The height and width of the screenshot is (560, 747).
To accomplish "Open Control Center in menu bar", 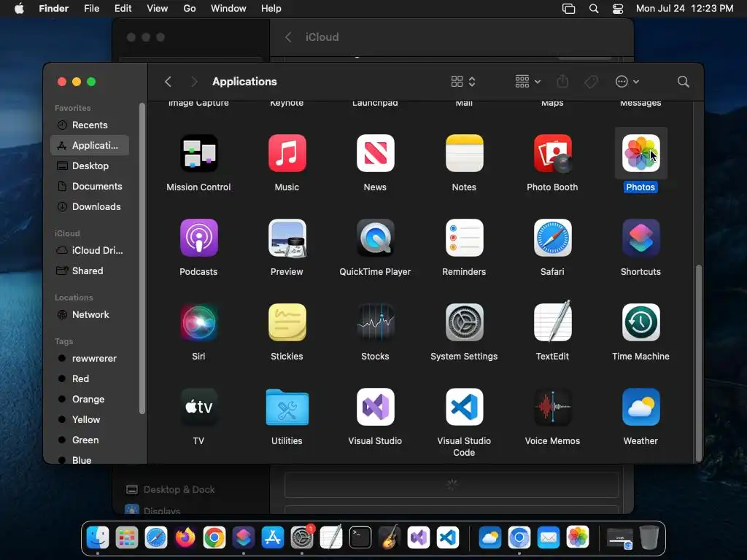I will click(618, 9).
